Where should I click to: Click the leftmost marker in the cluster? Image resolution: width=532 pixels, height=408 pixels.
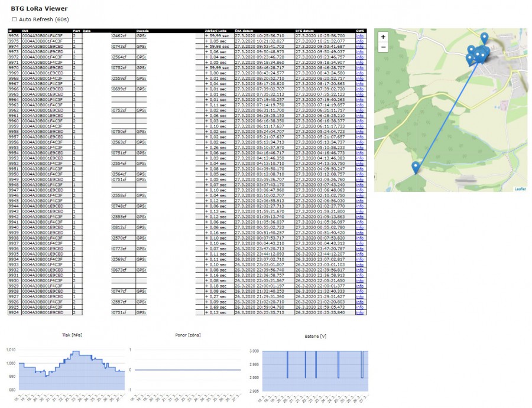tap(469, 58)
